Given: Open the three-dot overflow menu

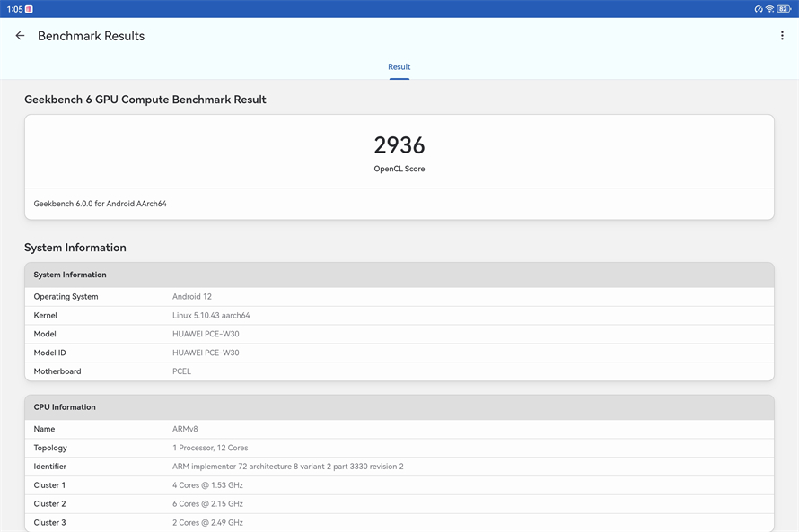Looking at the screenshot, I should pos(782,36).
